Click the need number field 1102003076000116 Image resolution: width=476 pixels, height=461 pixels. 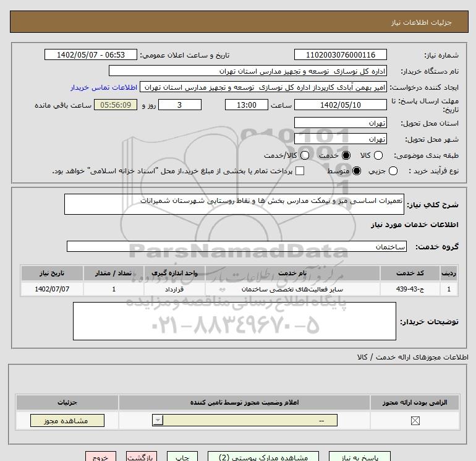(x=340, y=54)
